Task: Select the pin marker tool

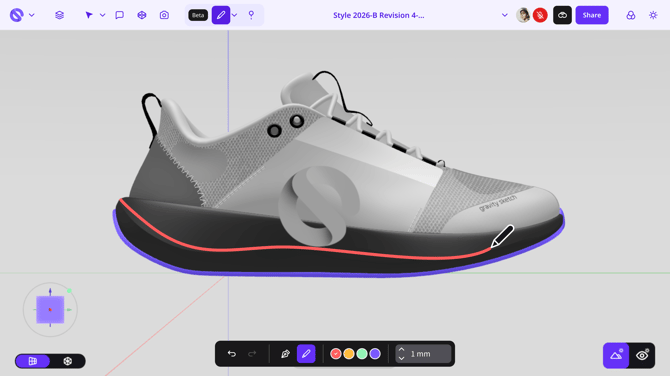Action: point(251,15)
